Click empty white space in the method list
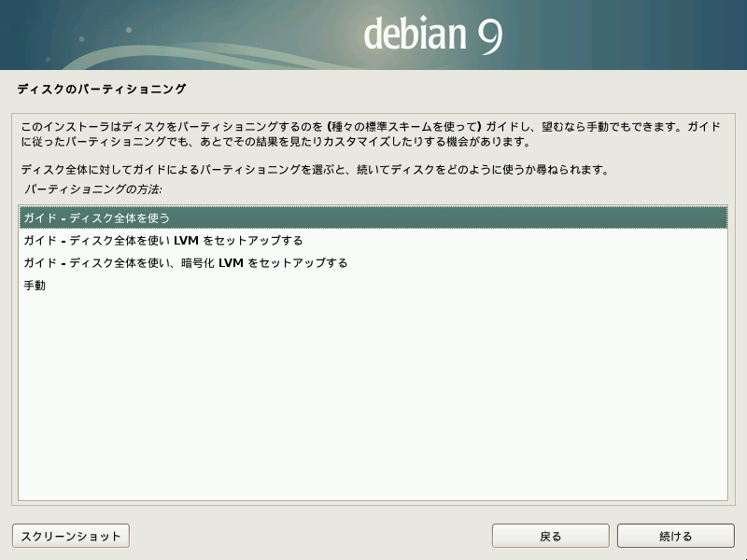Viewport: 747px width, 560px height. [x=373, y=401]
